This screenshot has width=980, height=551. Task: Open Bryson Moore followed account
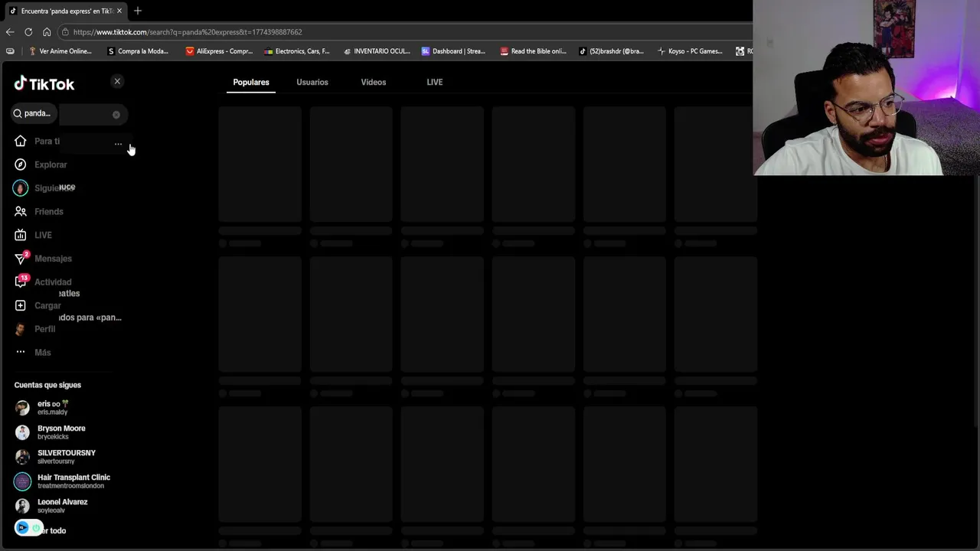coord(61,432)
